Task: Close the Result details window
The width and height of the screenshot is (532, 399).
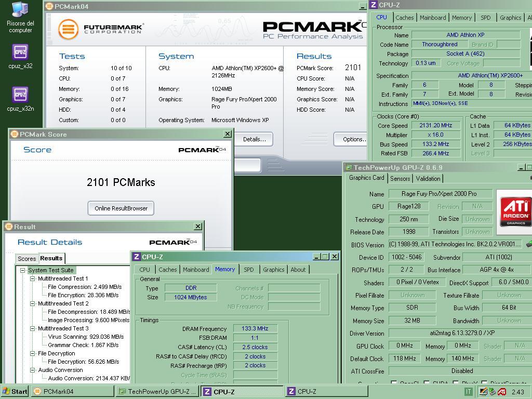Action: (198, 227)
